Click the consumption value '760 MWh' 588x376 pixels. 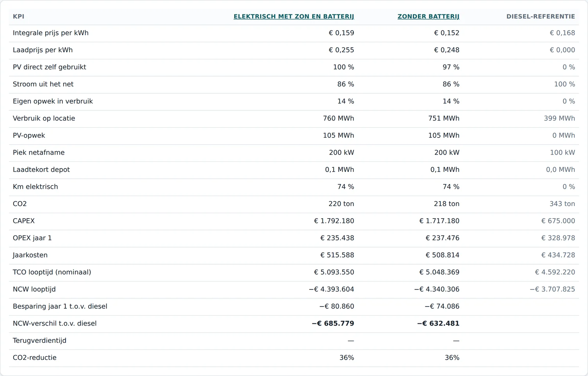pyautogui.click(x=338, y=118)
